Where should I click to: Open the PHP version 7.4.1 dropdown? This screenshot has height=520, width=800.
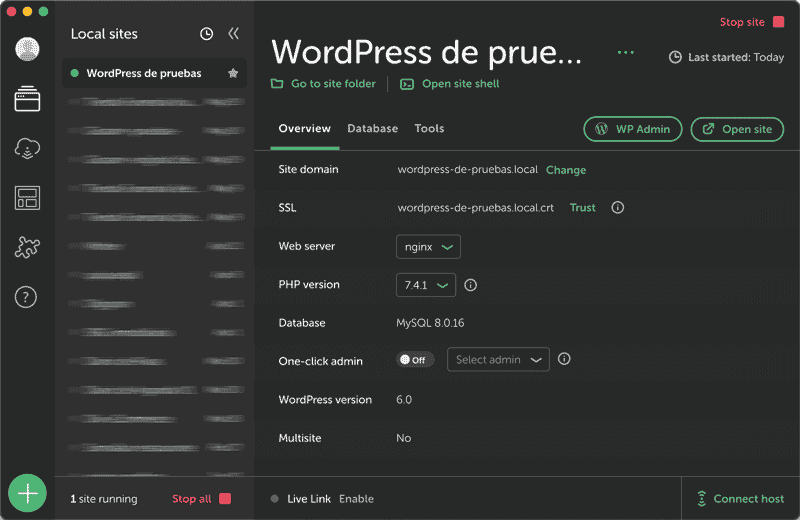[x=426, y=285]
